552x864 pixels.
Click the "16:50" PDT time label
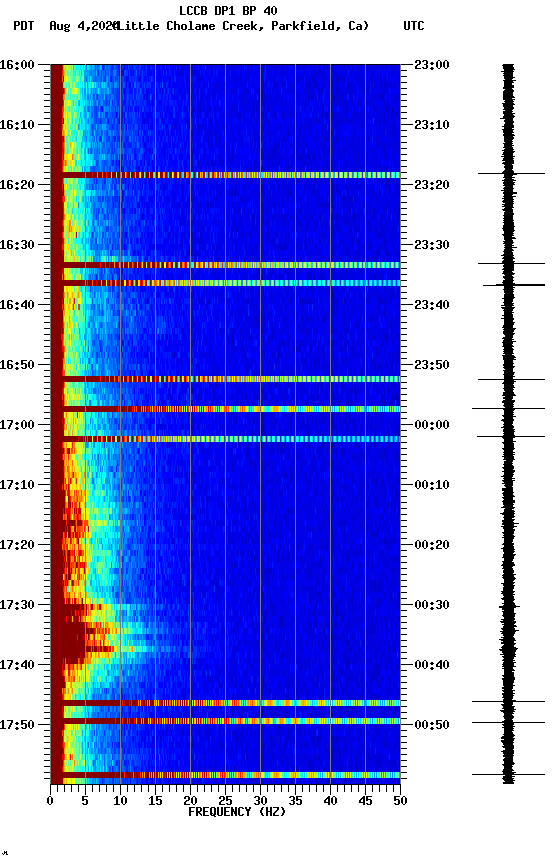click(17, 365)
